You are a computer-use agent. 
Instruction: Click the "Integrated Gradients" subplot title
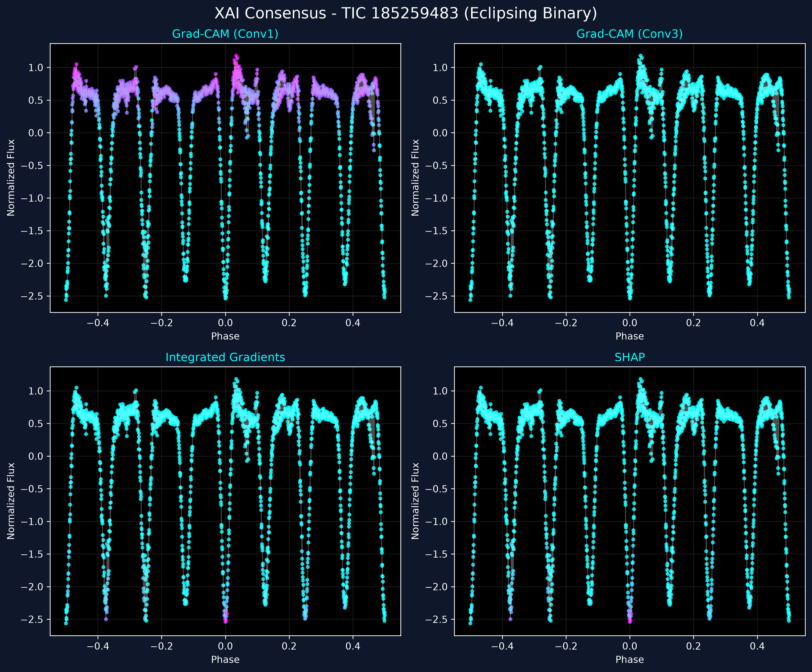(225, 357)
